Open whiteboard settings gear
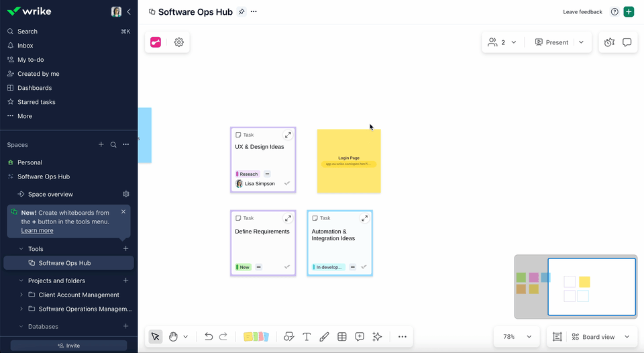The height and width of the screenshot is (353, 644). point(178,42)
